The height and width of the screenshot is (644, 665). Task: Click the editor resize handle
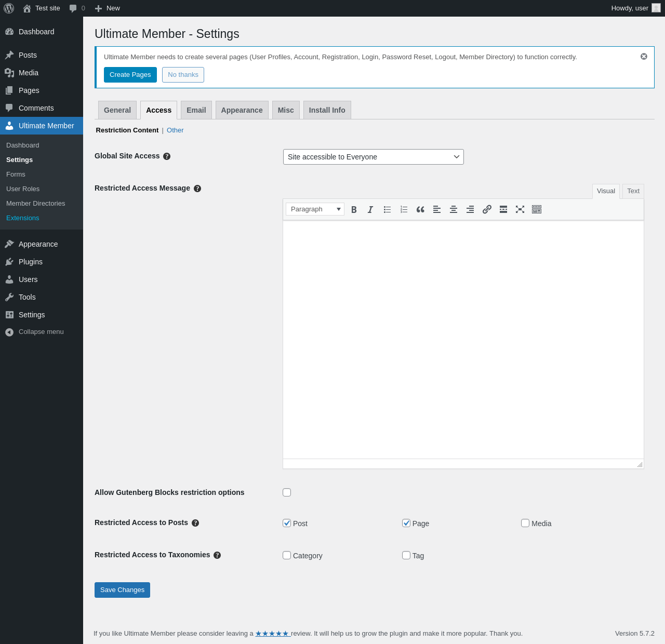coord(640,464)
